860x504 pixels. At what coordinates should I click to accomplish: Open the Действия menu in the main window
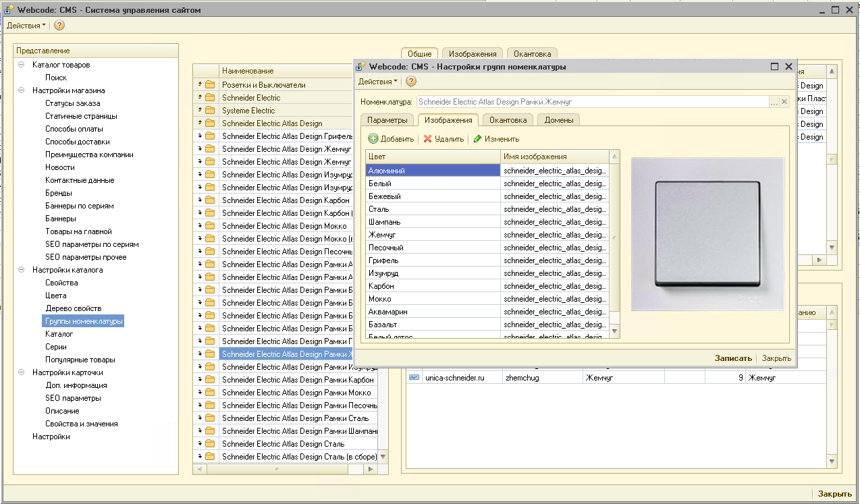[26, 26]
